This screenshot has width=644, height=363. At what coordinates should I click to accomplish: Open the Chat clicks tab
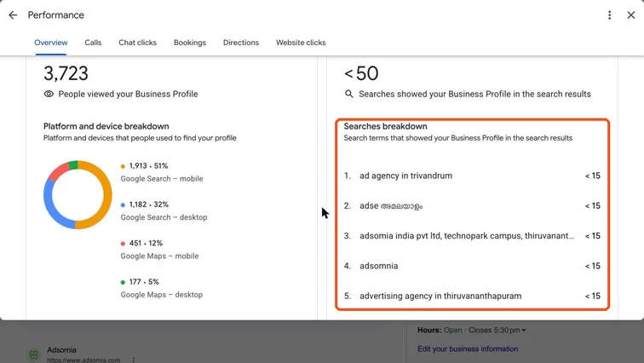pos(138,43)
